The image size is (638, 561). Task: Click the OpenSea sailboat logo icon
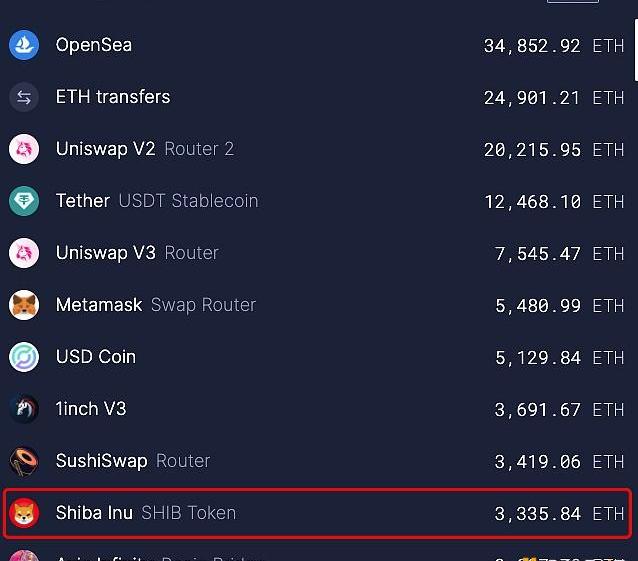coord(24,45)
